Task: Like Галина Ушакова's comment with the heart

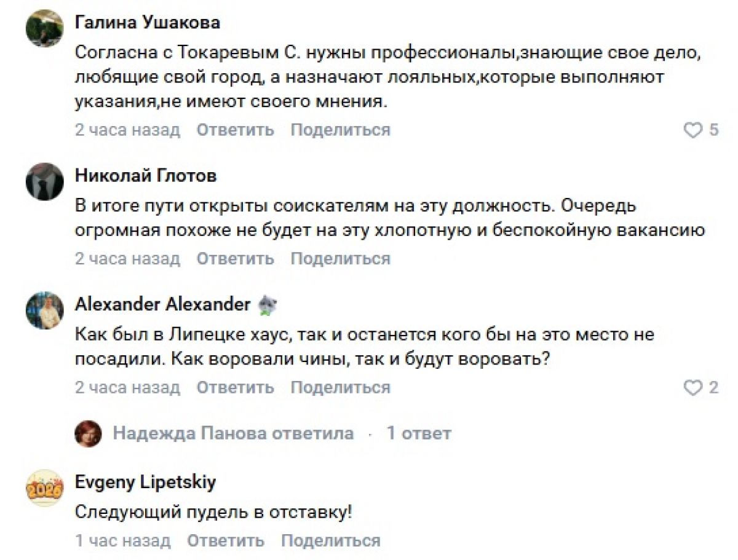Action: (x=693, y=130)
